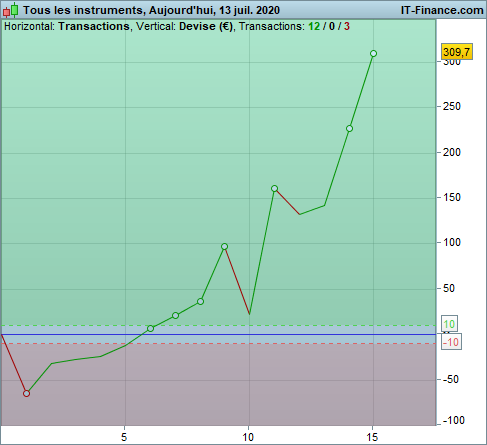487x445 pixels.
Task: Click the data point at transaction 7
Action: pyautogui.click(x=175, y=315)
